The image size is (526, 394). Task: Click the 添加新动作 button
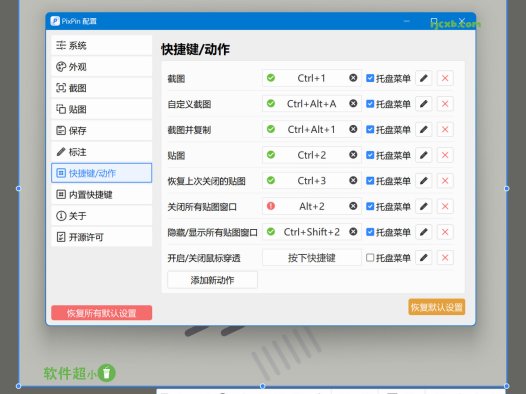[x=212, y=280]
